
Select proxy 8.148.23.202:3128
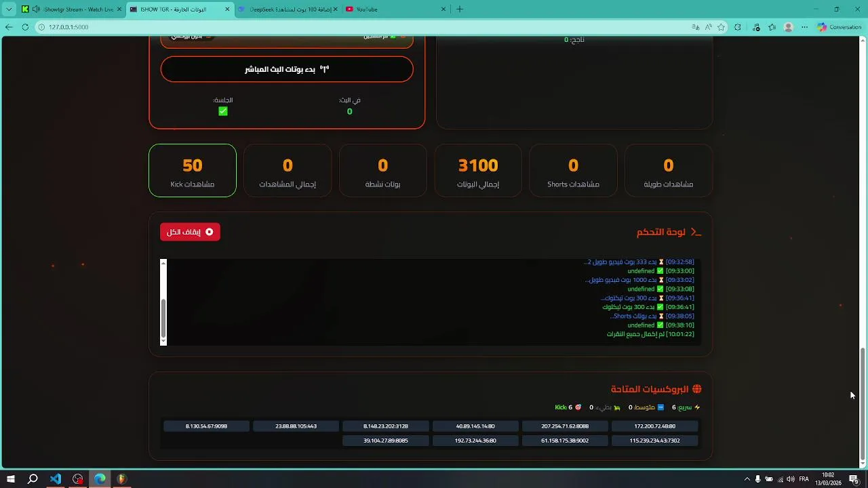point(386,426)
